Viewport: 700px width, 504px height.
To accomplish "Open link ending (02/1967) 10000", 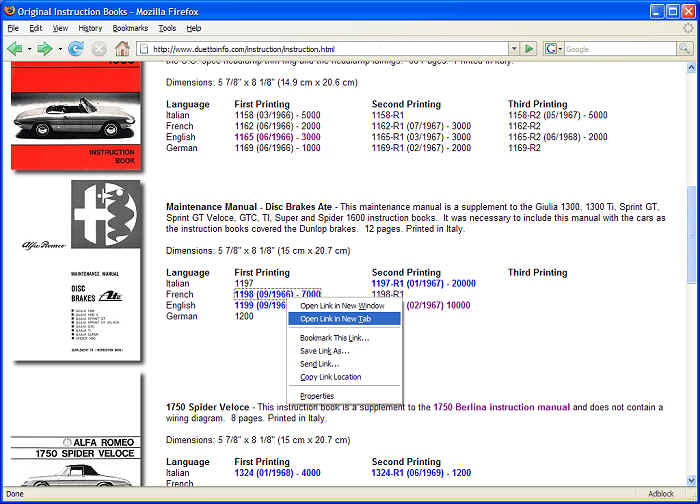I will click(438, 305).
